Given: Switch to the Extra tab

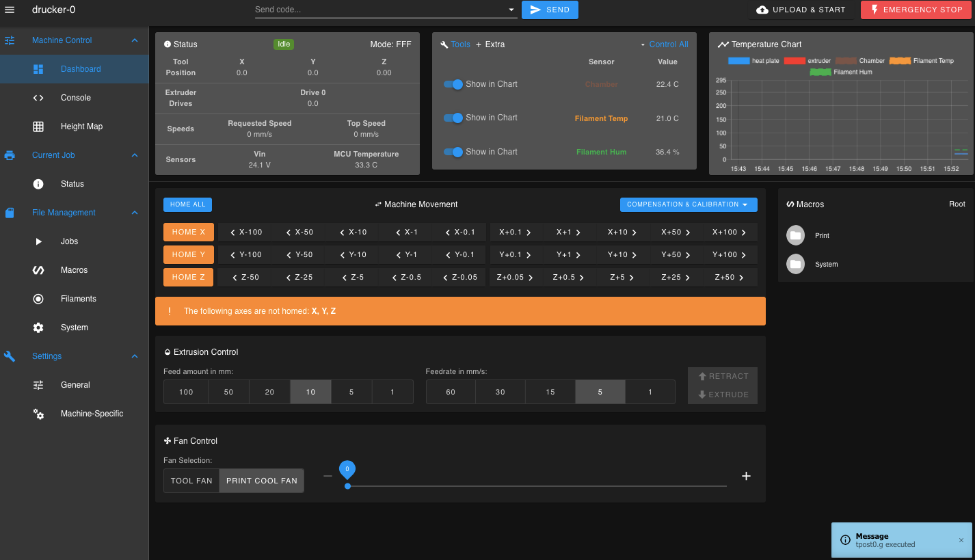Looking at the screenshot, I should point(490,44).
